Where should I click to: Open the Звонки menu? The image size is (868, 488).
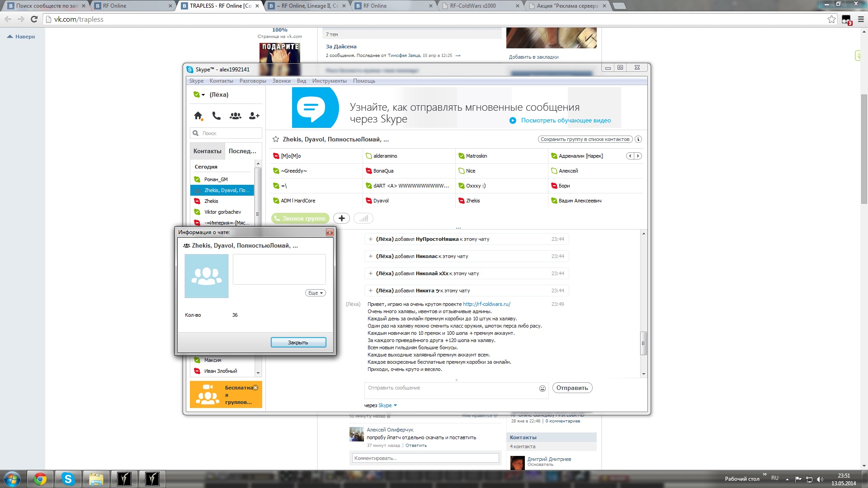[281, 81]
